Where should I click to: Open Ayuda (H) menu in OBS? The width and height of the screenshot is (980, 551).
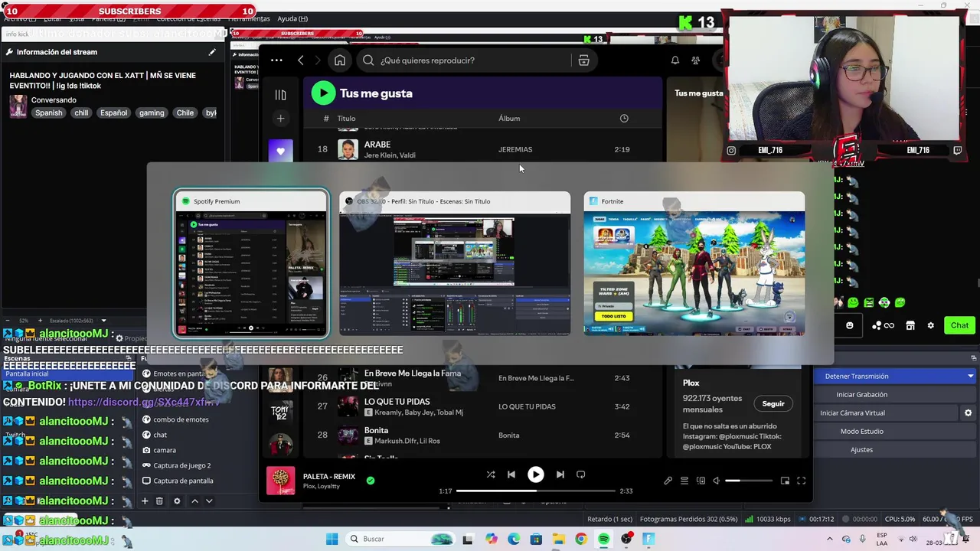[292, 18]
